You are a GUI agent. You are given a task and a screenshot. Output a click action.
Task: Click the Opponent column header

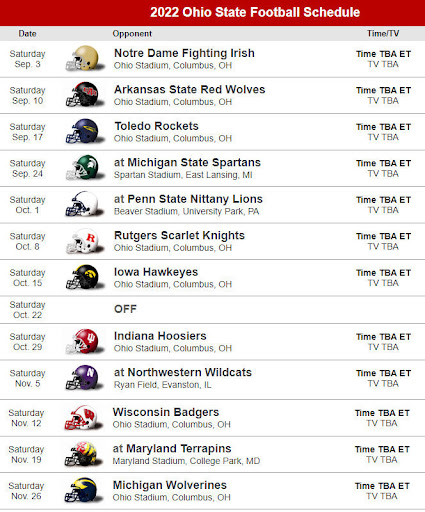(132, 34)
